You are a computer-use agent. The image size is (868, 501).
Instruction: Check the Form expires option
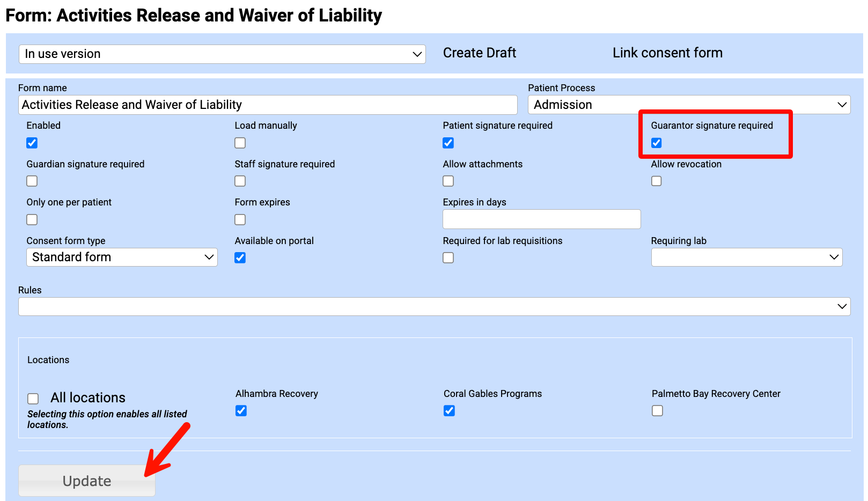click(x=240, y=220)
